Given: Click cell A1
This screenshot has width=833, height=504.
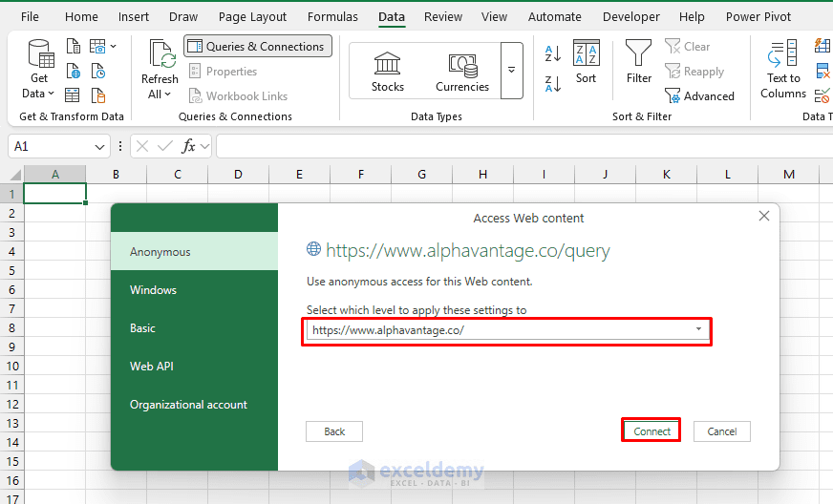Looking at the screenshot, I should coord(54,194).
